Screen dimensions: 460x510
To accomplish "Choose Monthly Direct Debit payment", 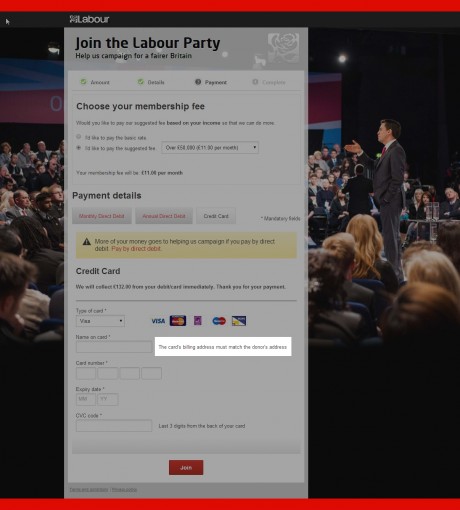I will 102,216.
